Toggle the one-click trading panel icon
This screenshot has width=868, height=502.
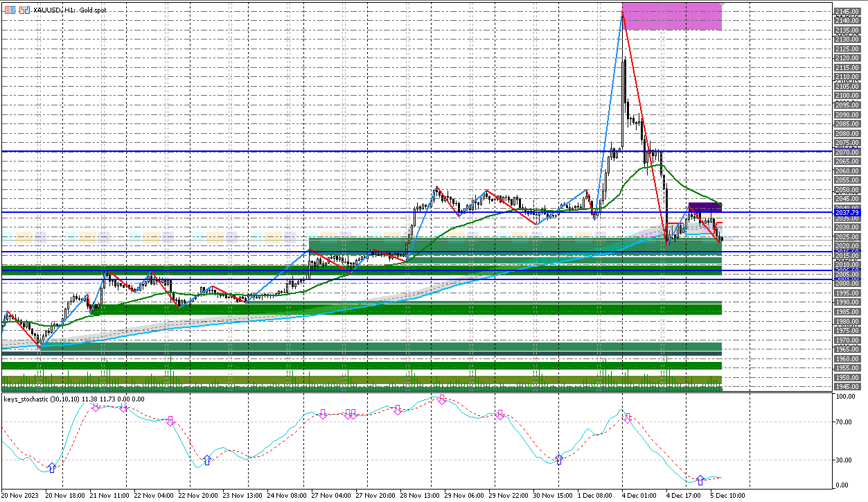(x=24, y=10)
